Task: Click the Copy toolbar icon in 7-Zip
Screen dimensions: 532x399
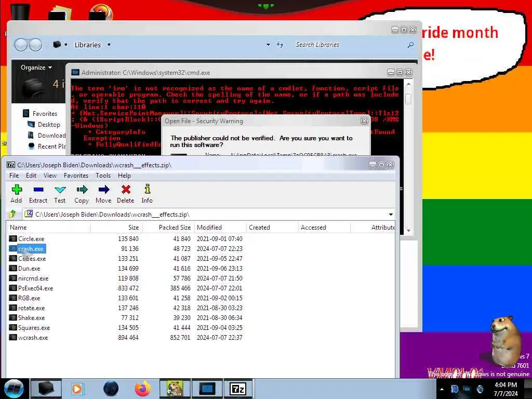Action: click(82, 189)
